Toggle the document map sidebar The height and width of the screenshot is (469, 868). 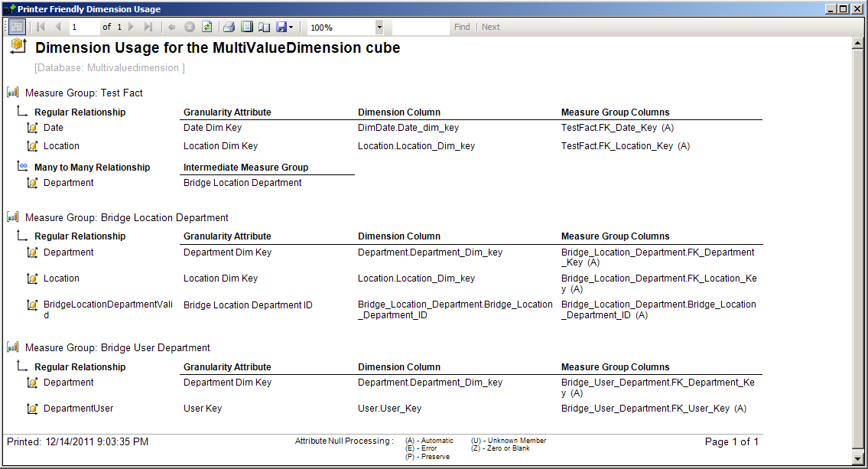coord(16,26)
